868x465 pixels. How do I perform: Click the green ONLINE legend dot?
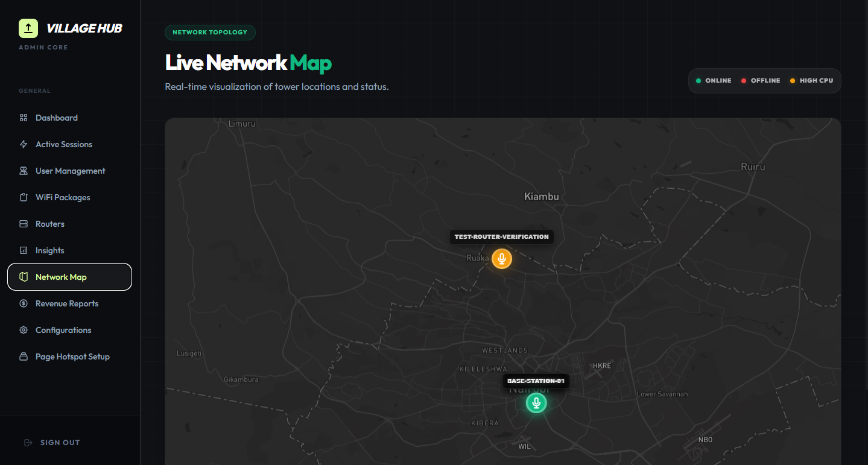coord(698,80)
